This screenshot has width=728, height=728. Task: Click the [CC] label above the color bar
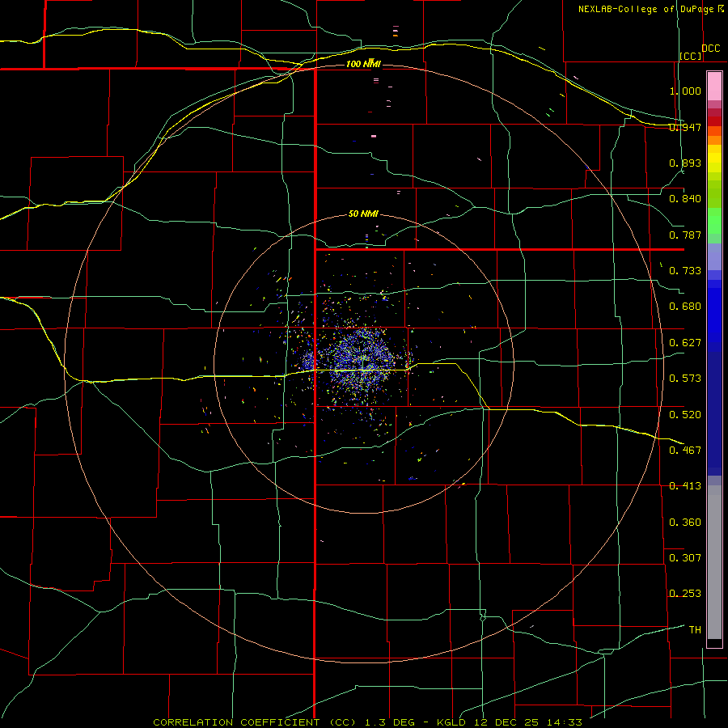pyautogui.click(x=691, y=56)
